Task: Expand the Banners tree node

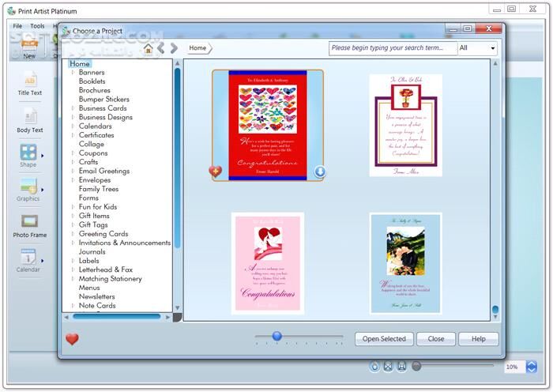Action: pos(73,73)
